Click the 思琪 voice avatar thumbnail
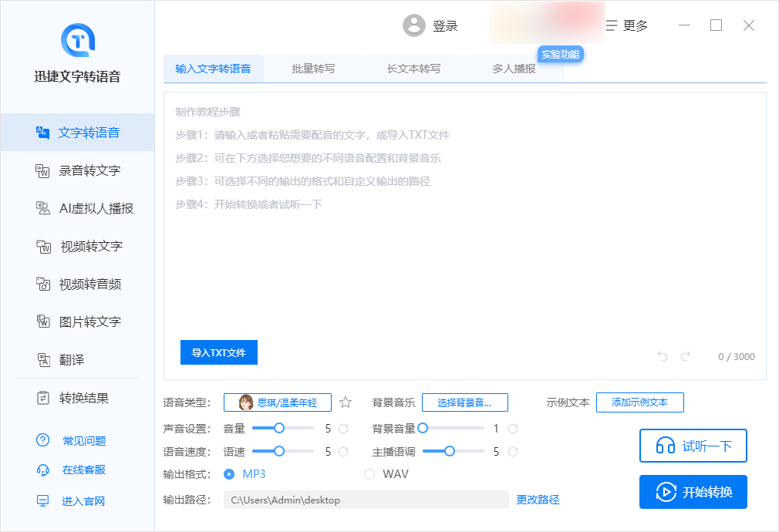 point(246,402)
